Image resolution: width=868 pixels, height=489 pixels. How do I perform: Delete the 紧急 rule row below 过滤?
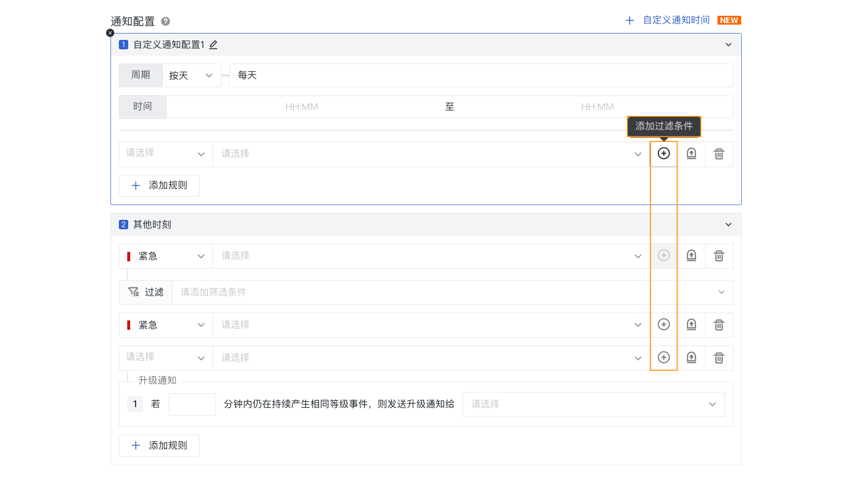pyautogui.click(x=719, y=325)
